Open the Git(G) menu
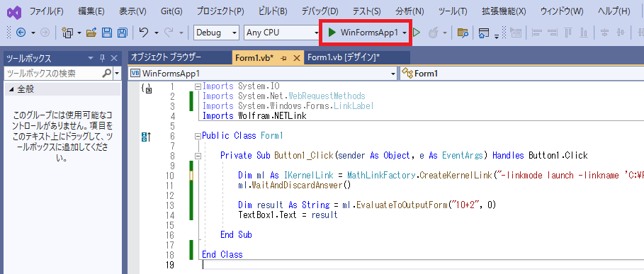Image resolution: width=644 pixels, height=274 pixels. coord(171,11)
